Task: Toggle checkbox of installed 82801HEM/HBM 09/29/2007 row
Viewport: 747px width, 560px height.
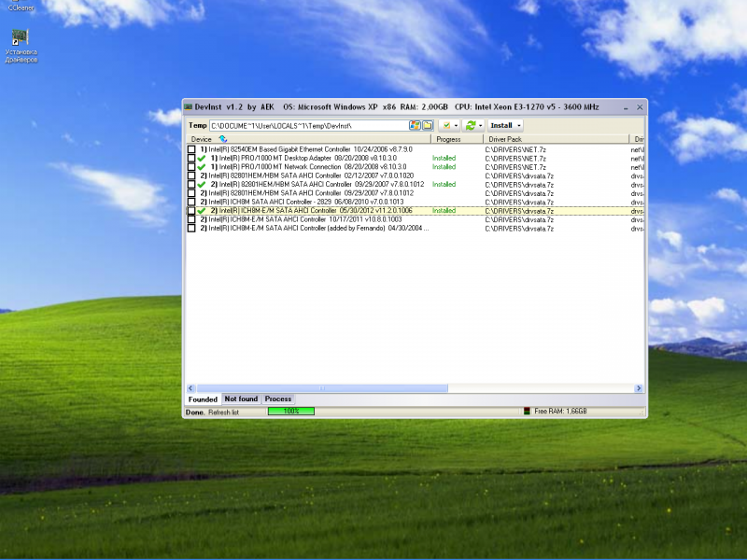Action: [x=191, y=184]
